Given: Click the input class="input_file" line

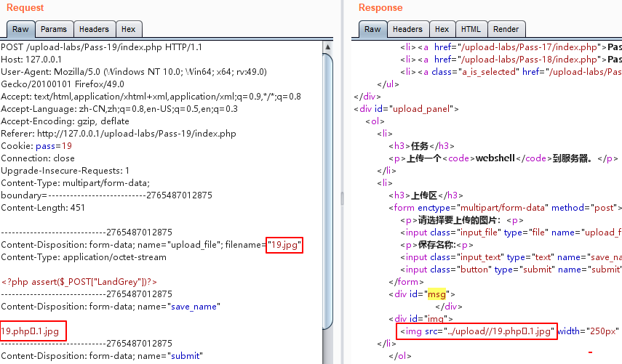Looking at the screenshot, I should [x=511, y=232].
